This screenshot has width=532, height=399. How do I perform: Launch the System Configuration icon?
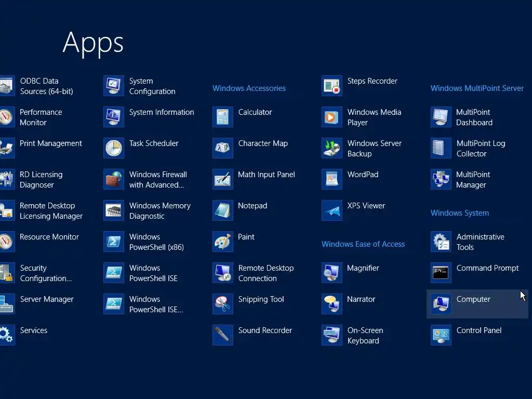(x=114, y=86)
